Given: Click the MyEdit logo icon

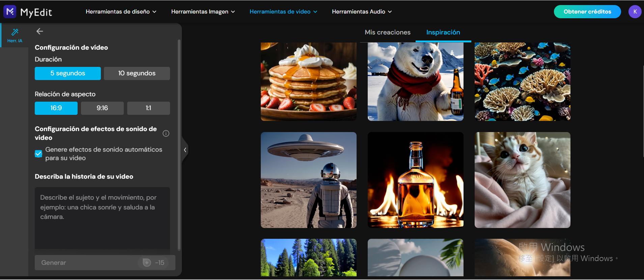Looking at the screenshot, I should coord(10,11).
